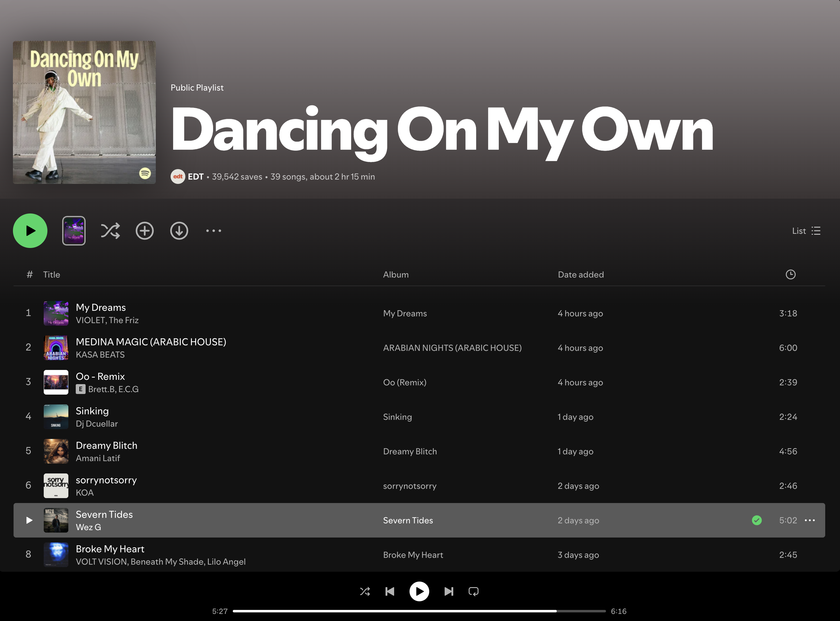
Task: Select the Broke My Heart track title
Action: click(110, 549)
